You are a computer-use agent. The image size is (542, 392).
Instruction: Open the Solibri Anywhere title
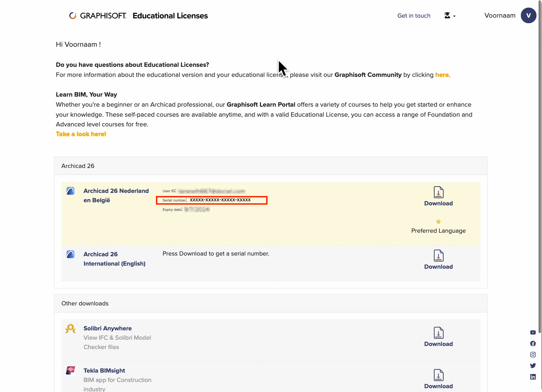tap(107, 328)
